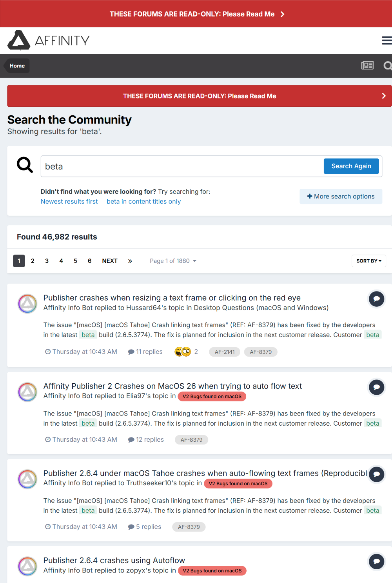
Task: Go to results page 6
Action: click(x=89, y=261)
